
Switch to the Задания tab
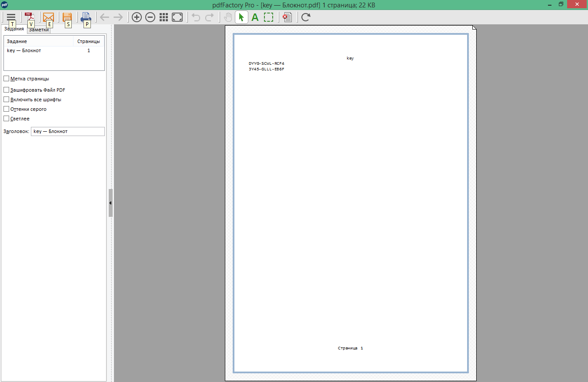coord(14,29)
